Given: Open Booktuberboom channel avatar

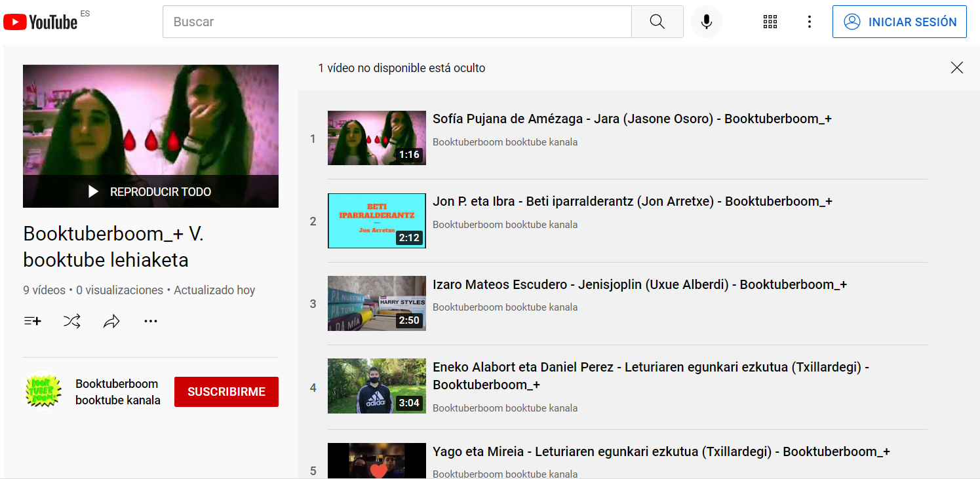Looking at the screenshot, I should click(x=43, y=391).
